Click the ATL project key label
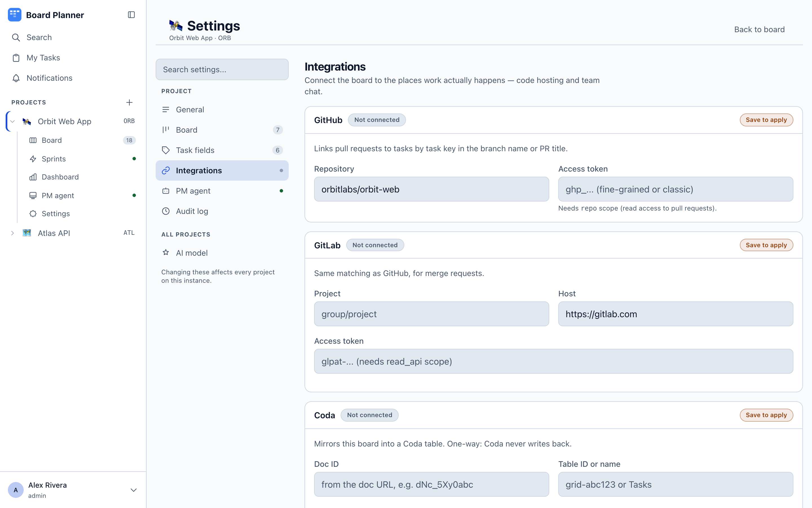812x508 pixels. [129, 233]
